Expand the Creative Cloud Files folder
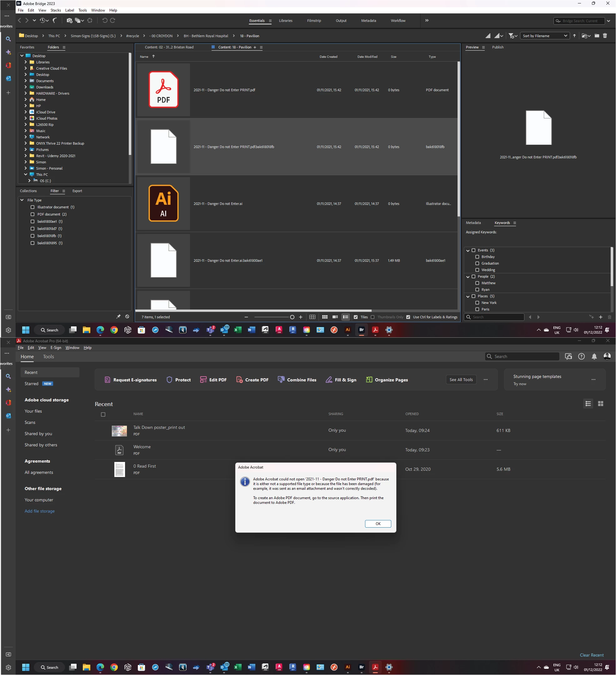The image size is (616, 675). (26, 68)
